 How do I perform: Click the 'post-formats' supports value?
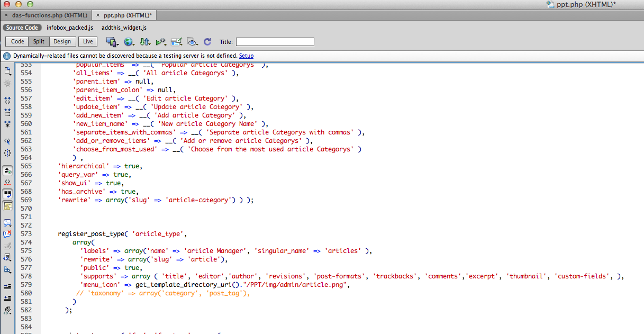[x=340, y=276]
